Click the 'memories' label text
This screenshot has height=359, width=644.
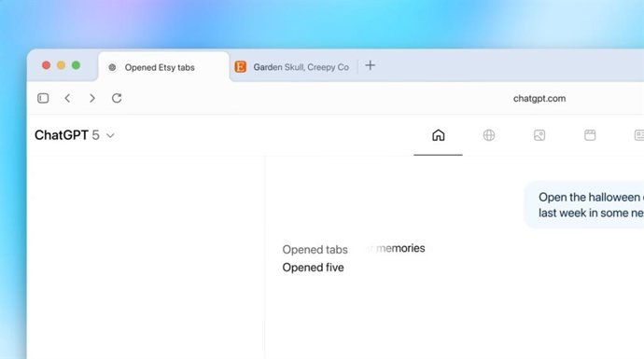(400, 248)
